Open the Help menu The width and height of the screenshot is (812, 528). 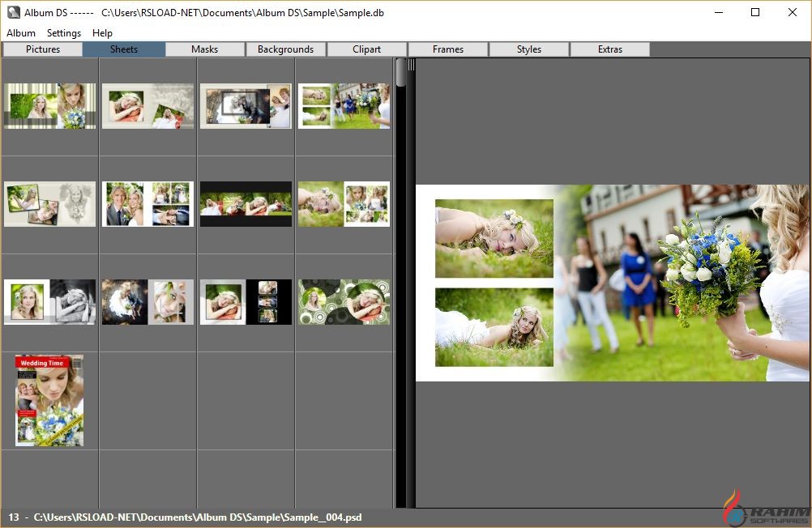tap(103, 33)
